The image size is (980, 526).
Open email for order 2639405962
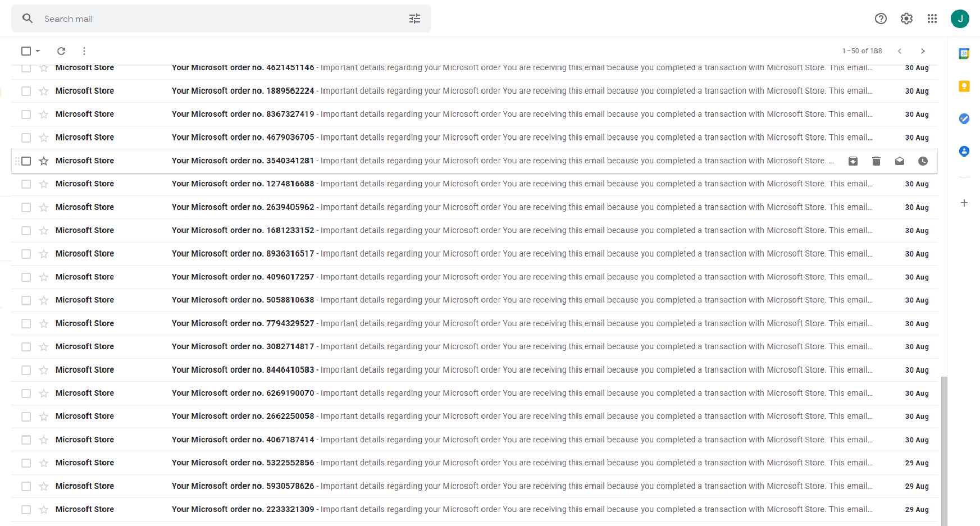pos(475,208)
